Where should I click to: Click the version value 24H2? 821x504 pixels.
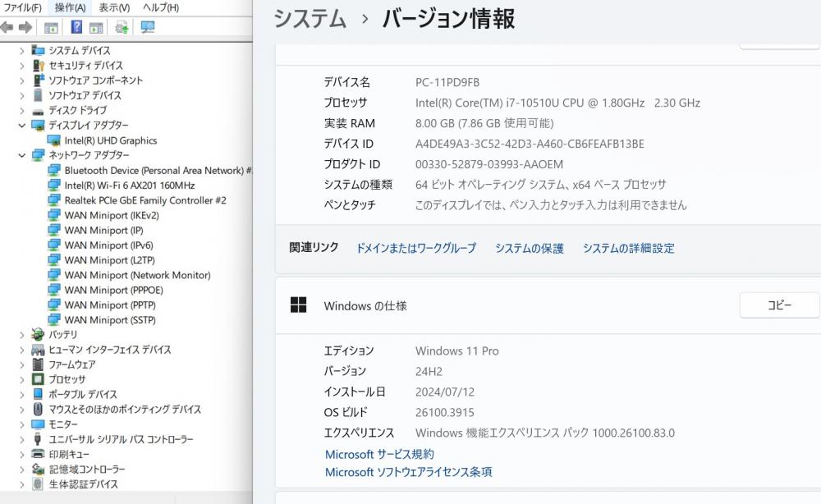429,372
